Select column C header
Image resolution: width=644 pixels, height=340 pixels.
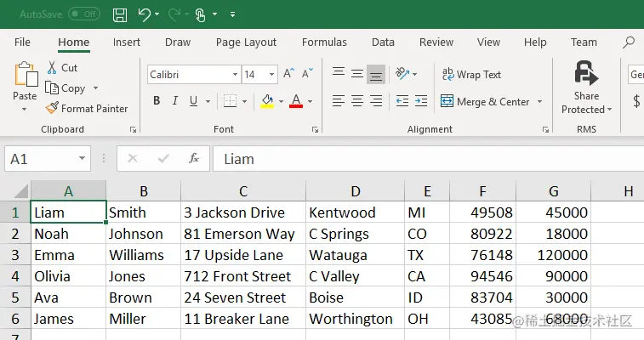[243, 191]
